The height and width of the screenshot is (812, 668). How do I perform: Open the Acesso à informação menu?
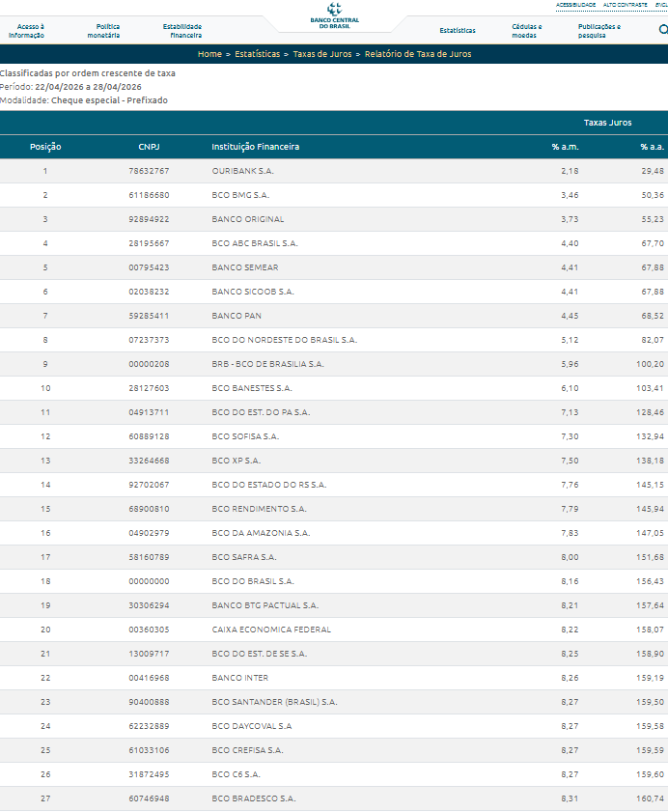[26, 31]
